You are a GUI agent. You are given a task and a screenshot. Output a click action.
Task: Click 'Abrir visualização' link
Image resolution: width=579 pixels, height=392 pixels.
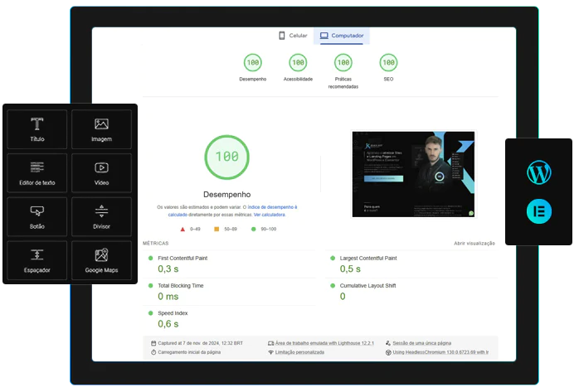point(474,244)
